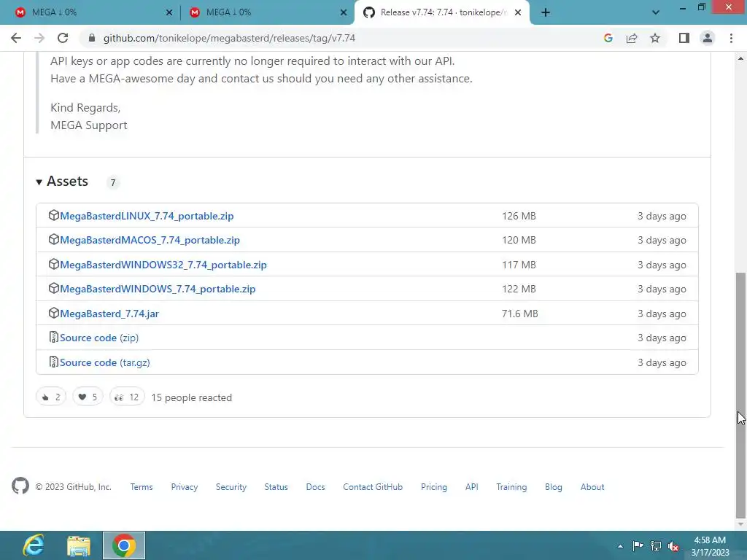Image resolution: width=747 pixels, height=560 pixels.
Task: Download MegaBasterdWINDOWS32_7.74_portable.zip
Action: (163, 265)
